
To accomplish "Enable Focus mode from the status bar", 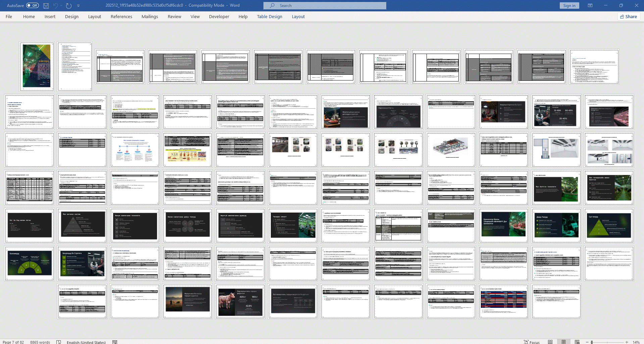I will pos(532,342).
